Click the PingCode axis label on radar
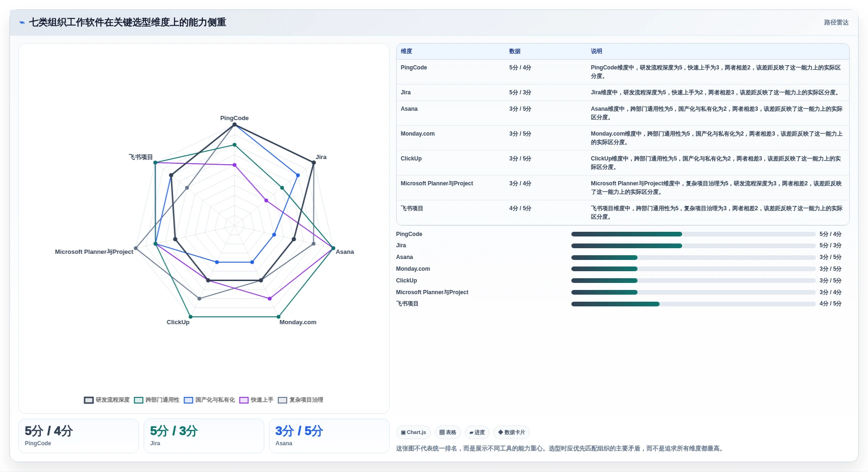 (234, 118)
